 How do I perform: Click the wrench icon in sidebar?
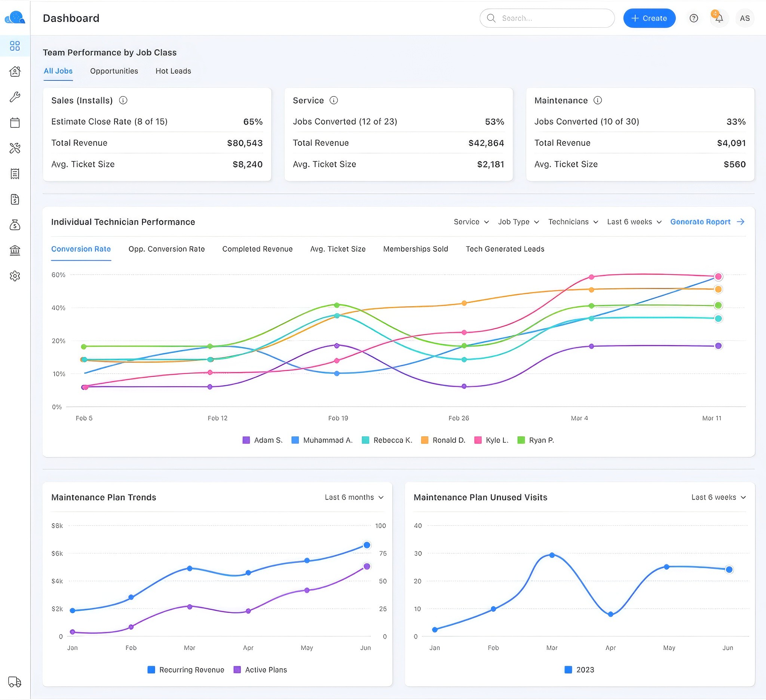pos(15,97)
